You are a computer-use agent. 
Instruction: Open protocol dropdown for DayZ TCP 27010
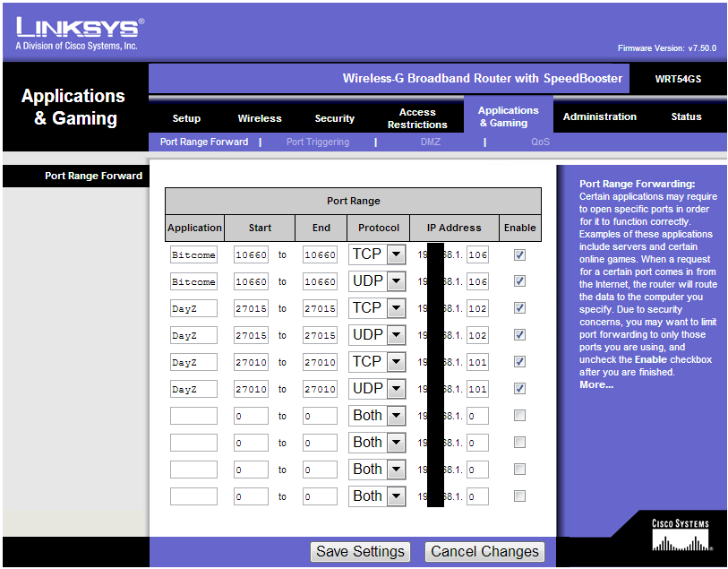(377, 362)
